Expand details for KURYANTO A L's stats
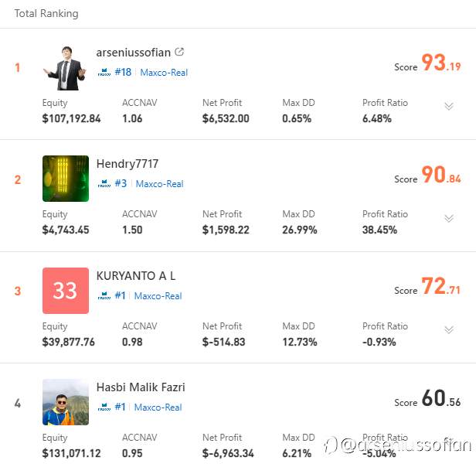Screen dimensions: 476x474 point(449,329)
